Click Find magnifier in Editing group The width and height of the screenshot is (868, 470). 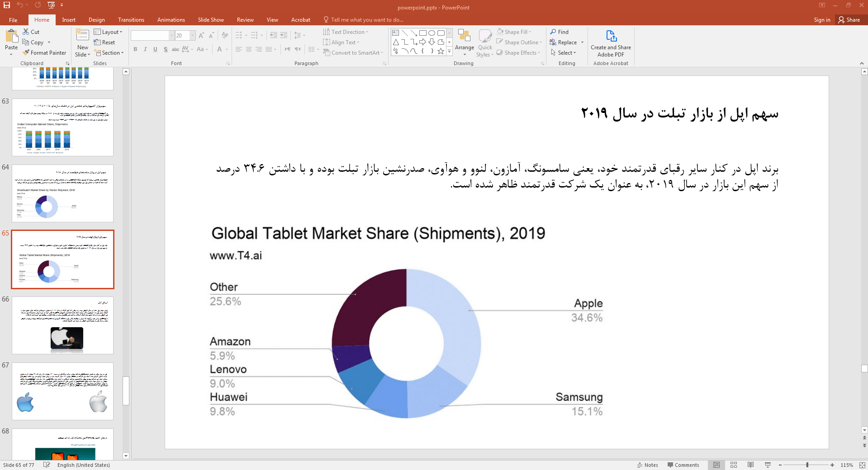tap(560, 32)
